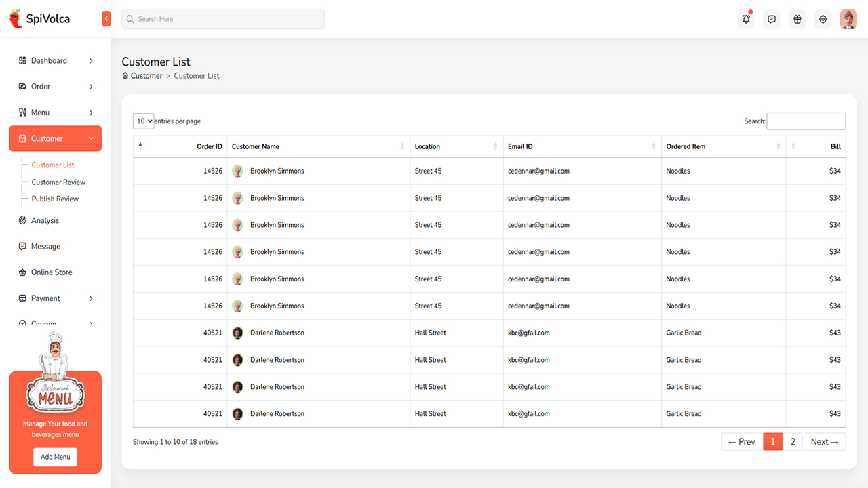Click the Dashboard grid icon in the sidebar
Viewport: 868px width, 488px height.
click(x=22, y=60)
